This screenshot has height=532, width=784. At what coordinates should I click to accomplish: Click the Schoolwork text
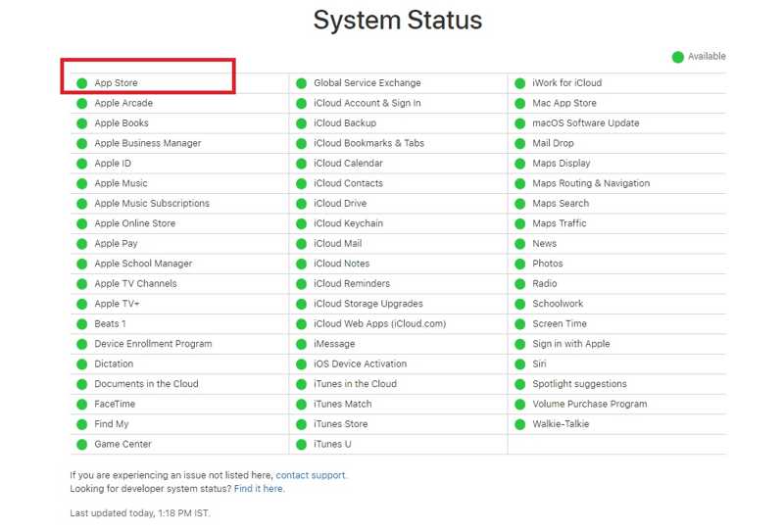click(558, 304)
